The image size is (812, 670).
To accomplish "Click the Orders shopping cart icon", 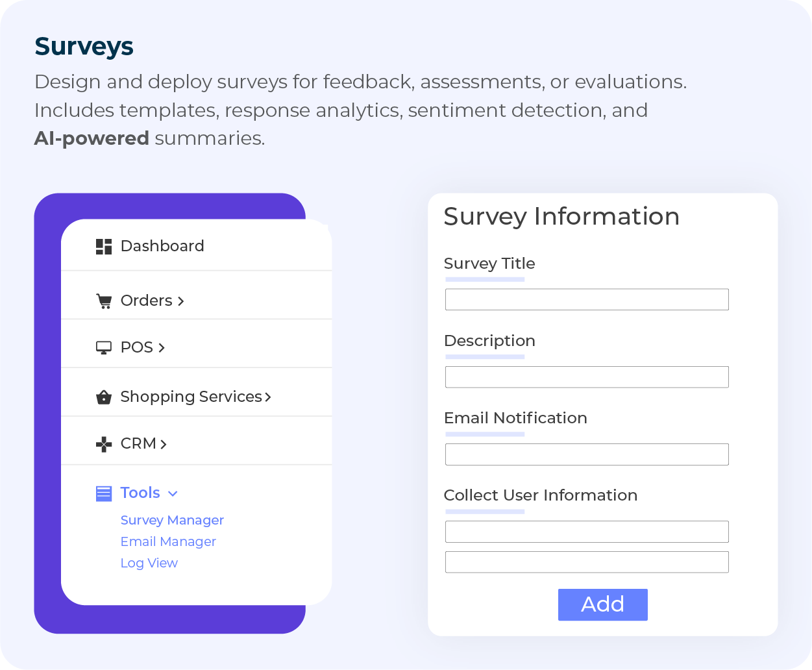I will (x=104, y=301).
